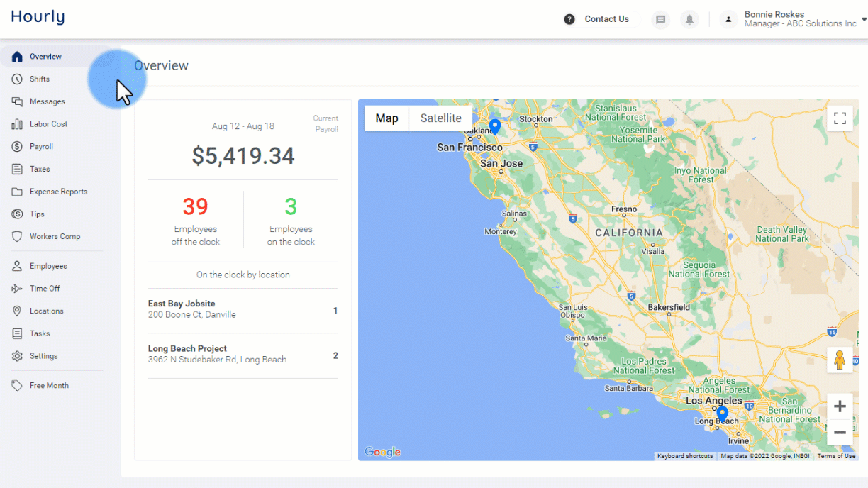The image size is (868, 488).
Task: Click the Expense Reports menu label
Action: pyautogui.click(x=58, y=192)
